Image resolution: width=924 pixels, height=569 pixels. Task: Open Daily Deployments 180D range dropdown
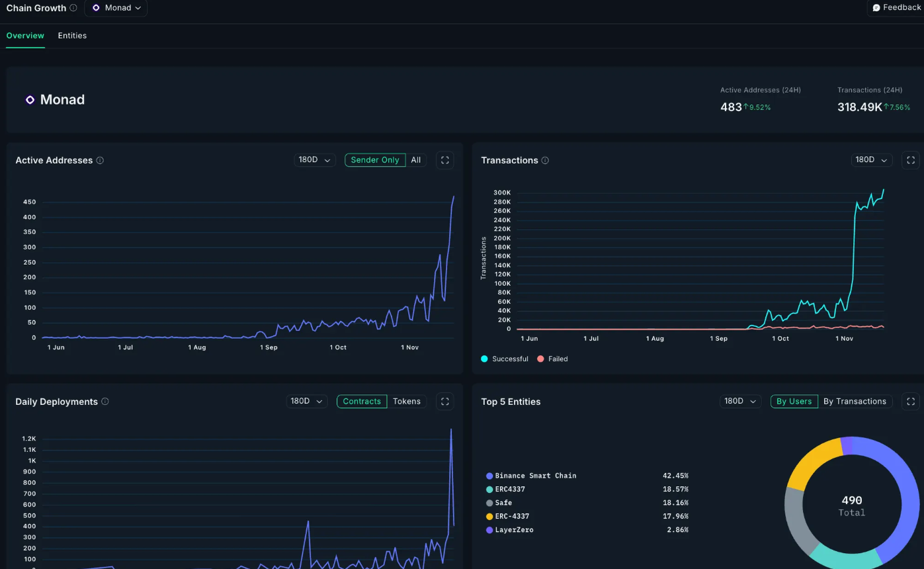pos(307,402)
